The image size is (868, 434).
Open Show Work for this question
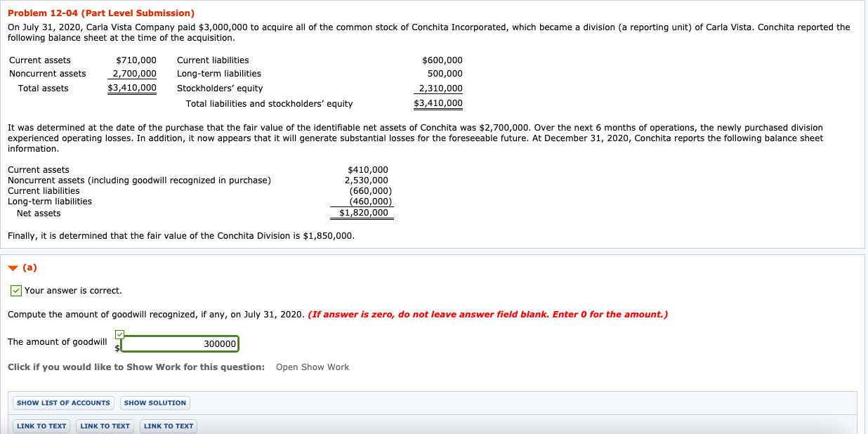coord(312,367)
